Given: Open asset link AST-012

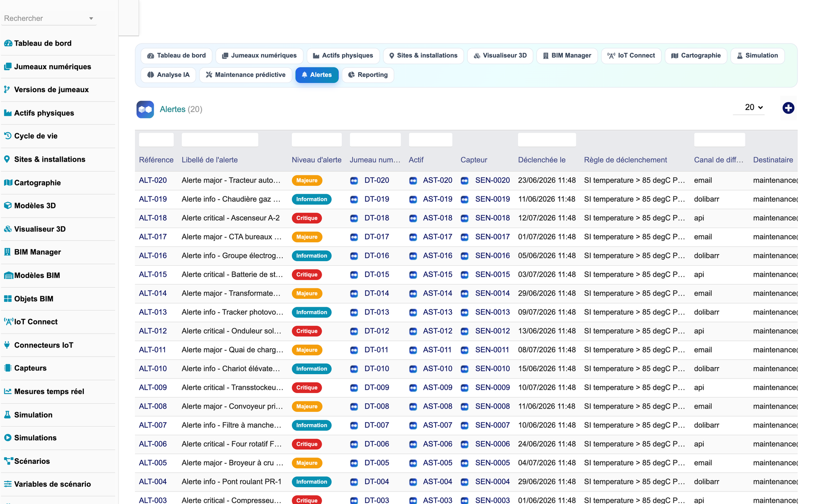Looking at the screenshot, I should (x=438, y=331).
